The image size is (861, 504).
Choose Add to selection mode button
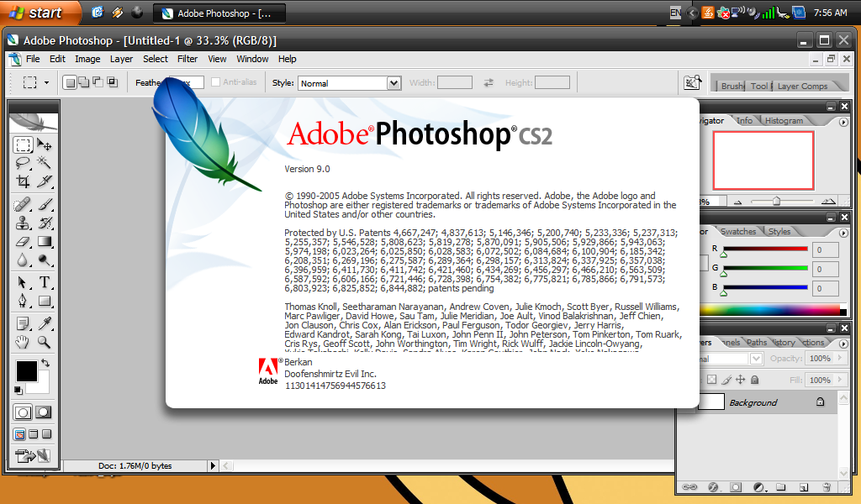pos(83,82)
